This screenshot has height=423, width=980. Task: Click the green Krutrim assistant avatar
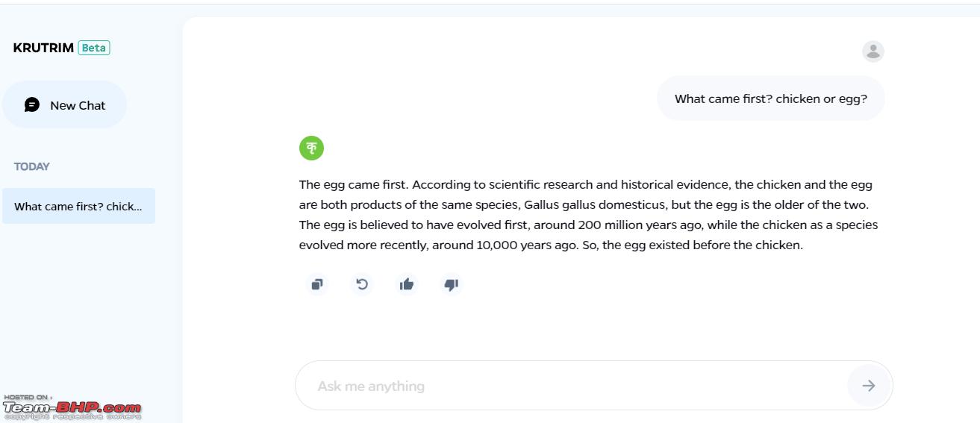pyautogui.click(x=312, y=148)
